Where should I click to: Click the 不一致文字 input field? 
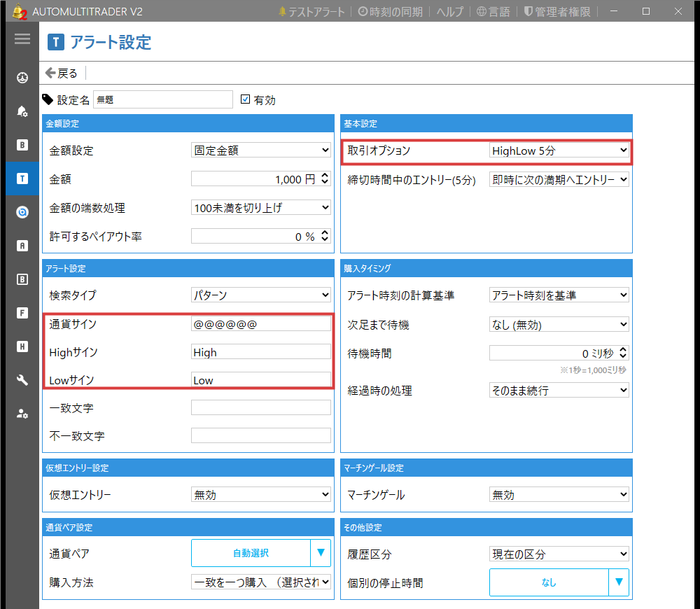(260, 436)
